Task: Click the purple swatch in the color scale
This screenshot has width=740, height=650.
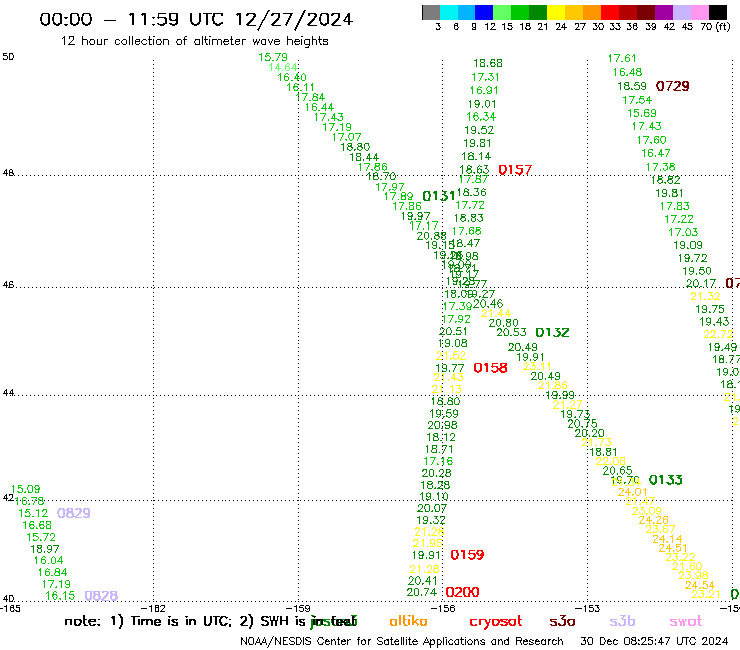Action: (664, 12)
